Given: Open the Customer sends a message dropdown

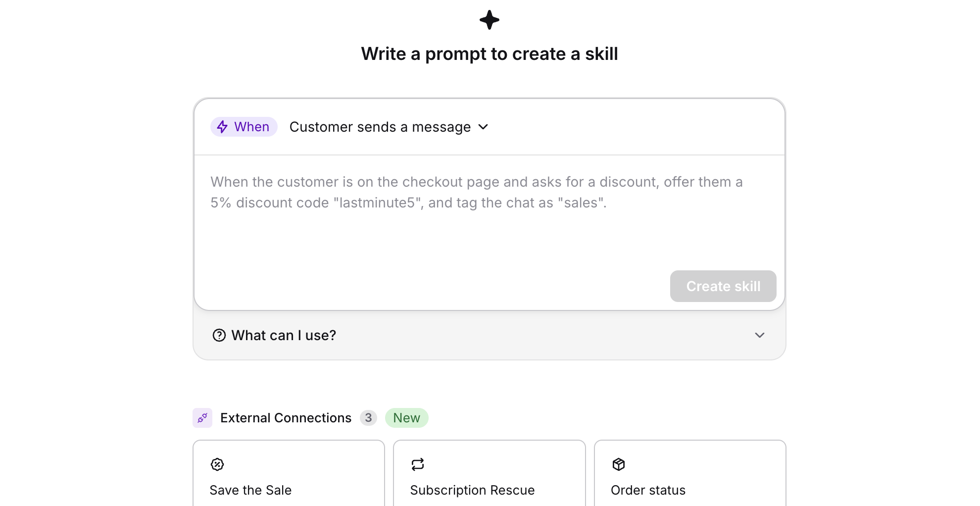Looking at the screenshot, I should pos(389,127).
